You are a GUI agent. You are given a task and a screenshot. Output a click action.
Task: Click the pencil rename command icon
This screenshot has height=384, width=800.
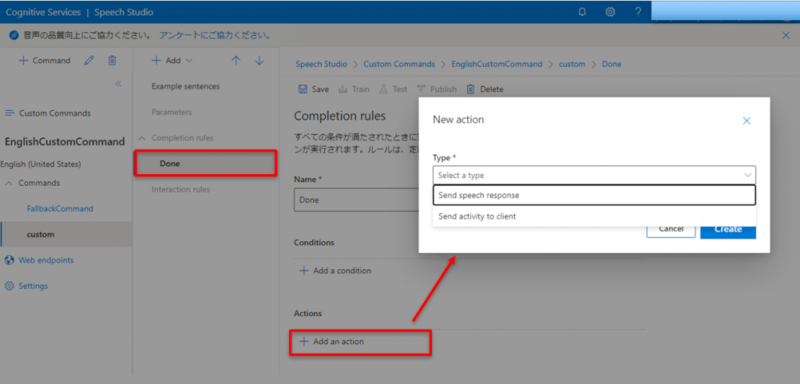tap(89, 60)
